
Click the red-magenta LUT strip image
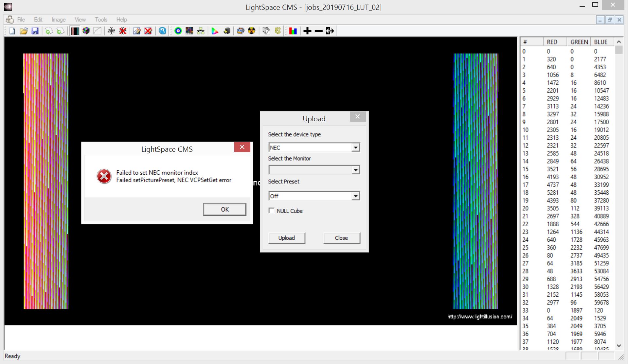pyautogui.click(x=46, y=181)
